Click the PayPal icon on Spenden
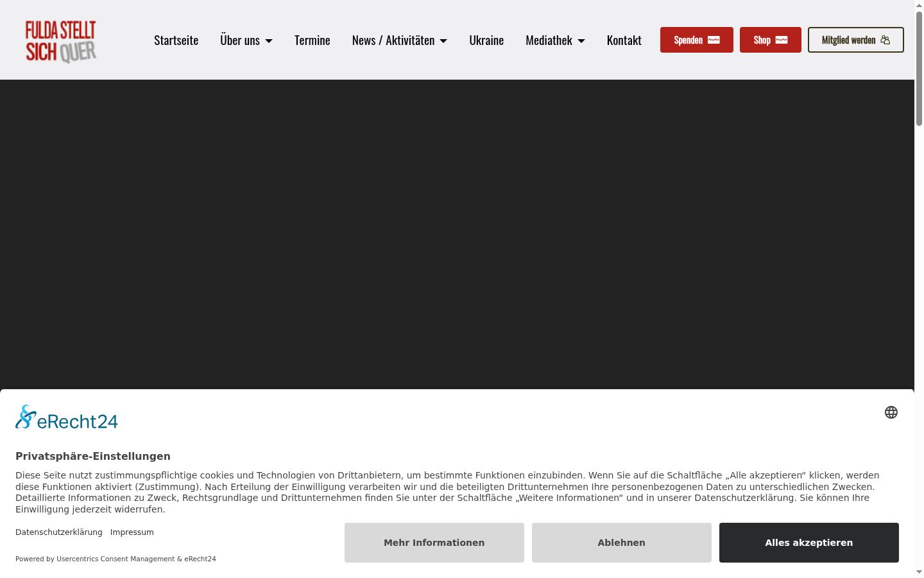The width and height of the screenshot is (924, 578). [714, 40]
